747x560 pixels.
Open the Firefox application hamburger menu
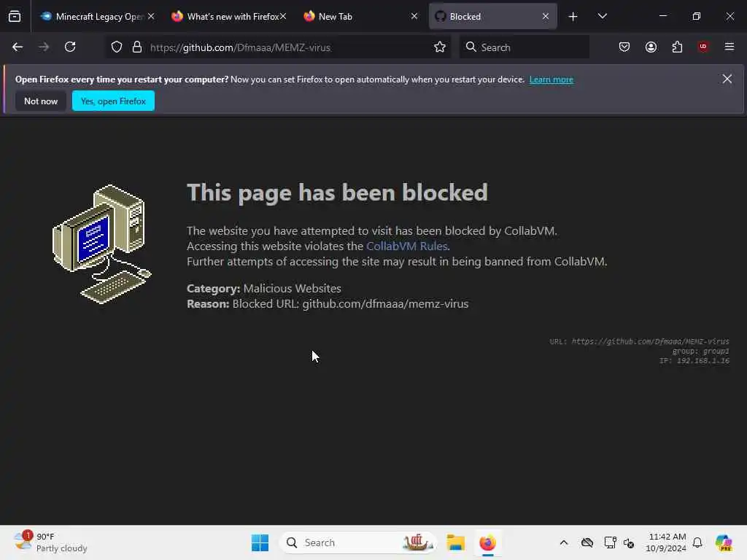(x=729, y=47)
